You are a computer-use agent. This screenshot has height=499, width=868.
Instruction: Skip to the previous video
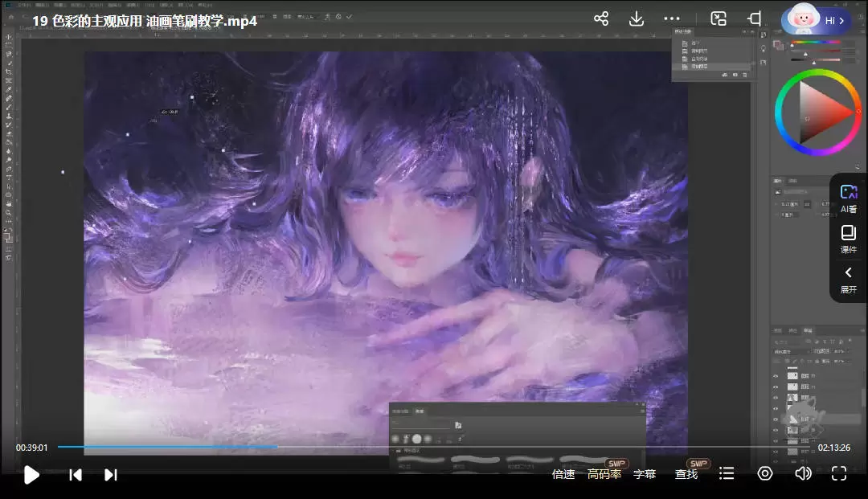point(76,475)
